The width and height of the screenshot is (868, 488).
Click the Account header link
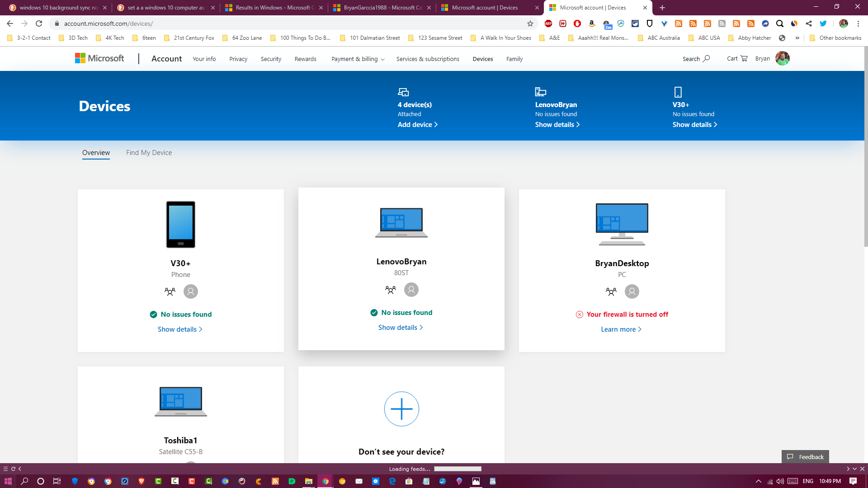[x=166, y=59]
